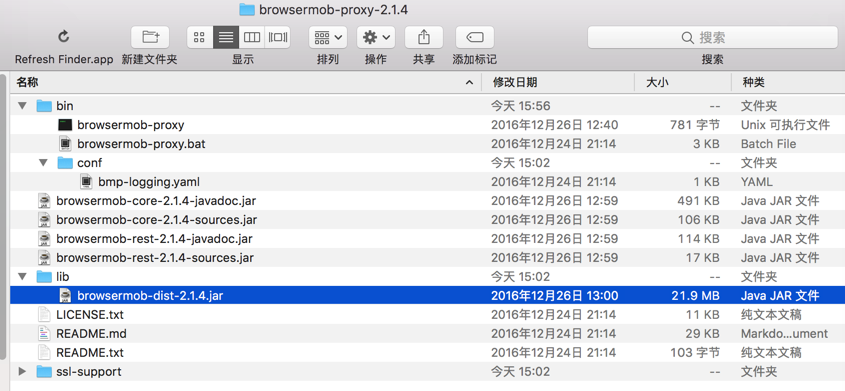Viewport: 845px width, 391px height.
Task: Click the README.md file name
Action: coord(91,333)
